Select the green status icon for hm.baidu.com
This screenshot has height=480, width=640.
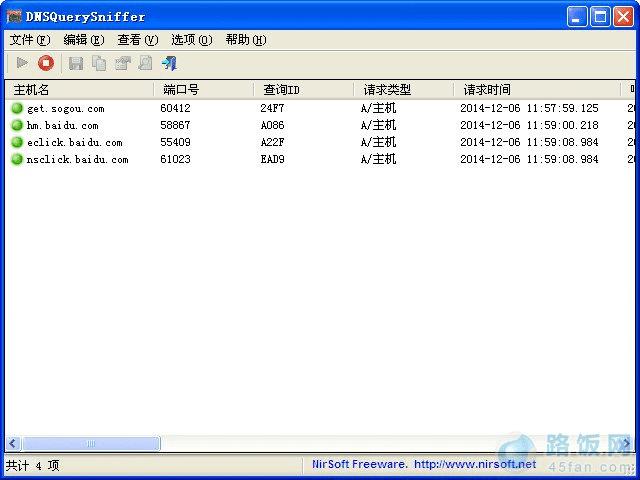tap(17, 125)
